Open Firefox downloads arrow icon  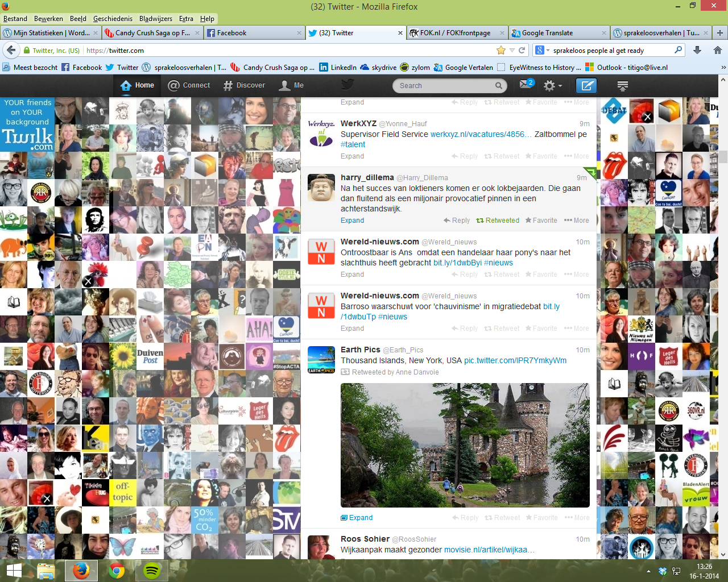[x=697, y=50]
